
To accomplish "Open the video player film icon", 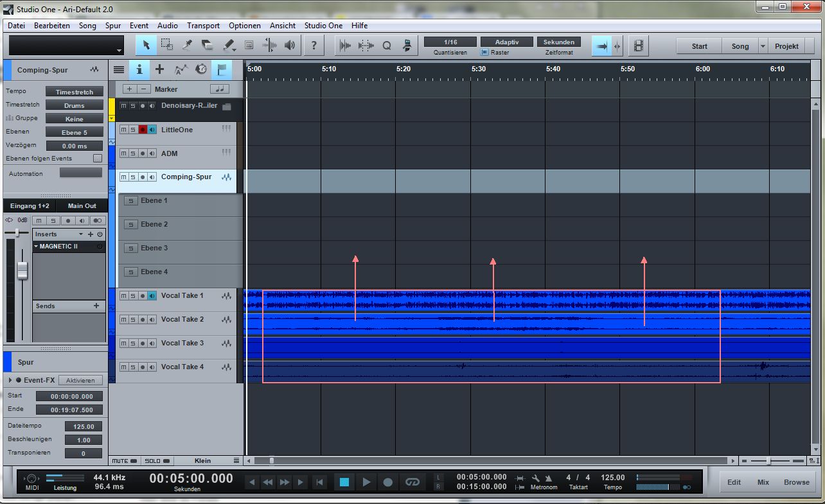I will click(x=638, y=46).
